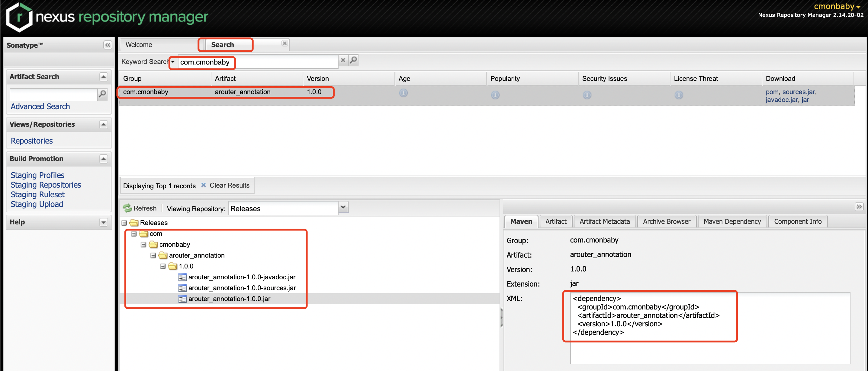The image size is (868, 371).
Task: Open the Repositories link
Action: point(32,141)
